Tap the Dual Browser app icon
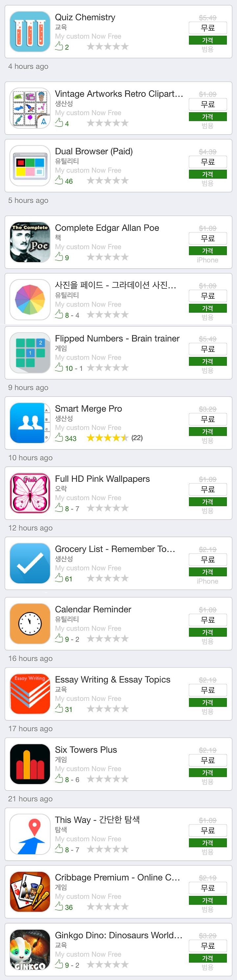 click(x=30, y=166)
